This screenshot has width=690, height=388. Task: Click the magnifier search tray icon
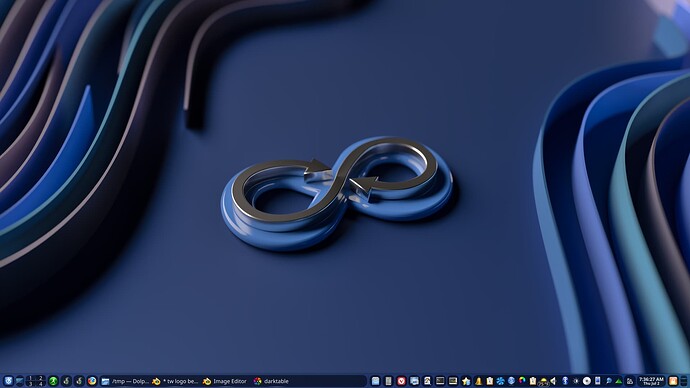tap(608, 381)
